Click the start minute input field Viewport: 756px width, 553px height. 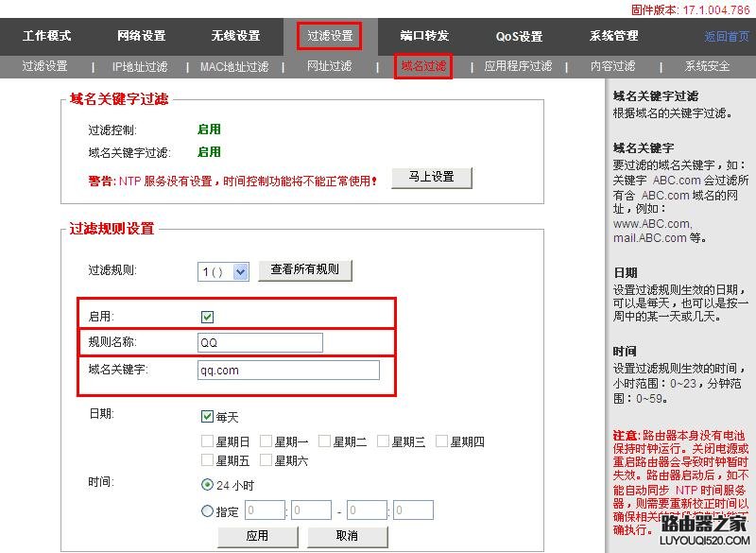[312, 510]
